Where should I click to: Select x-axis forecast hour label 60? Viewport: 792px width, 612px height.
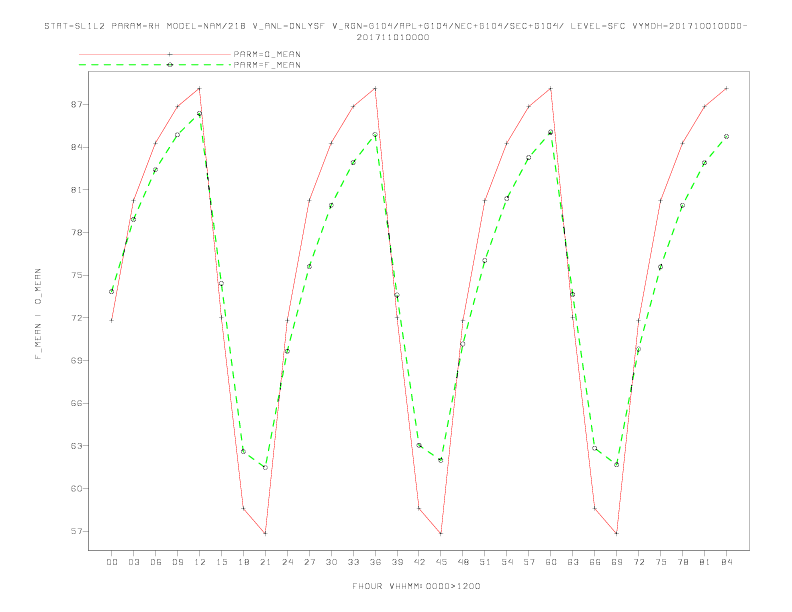pos(551,562)
